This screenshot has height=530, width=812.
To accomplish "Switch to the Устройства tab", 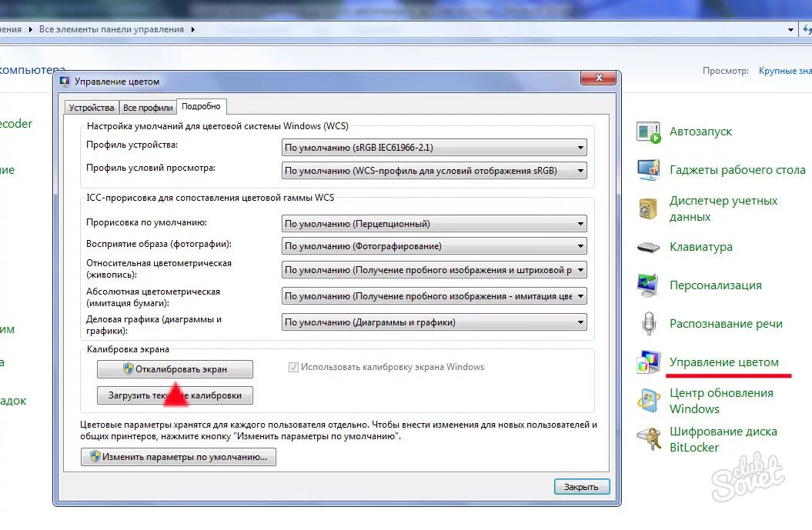I will pos(92,108).
